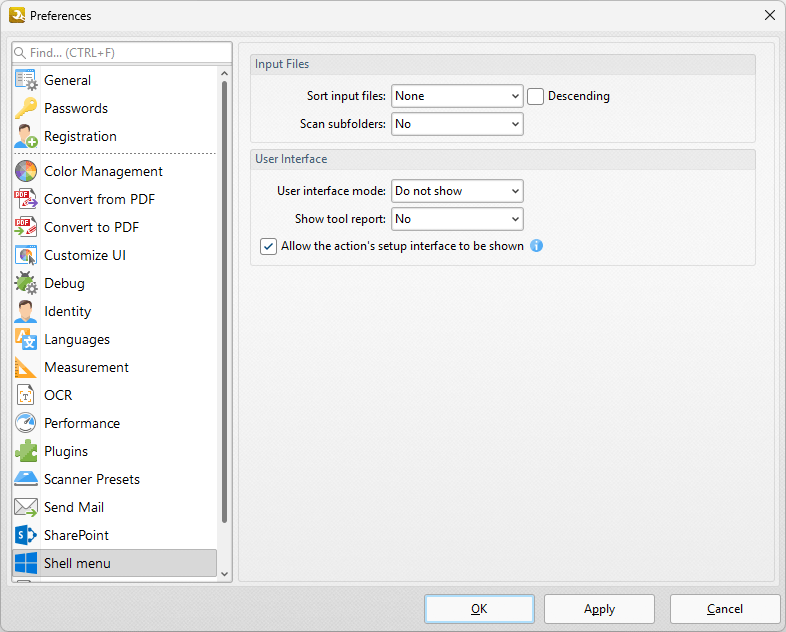
Task: Select Identity label
Action: [x=68, y=312]
